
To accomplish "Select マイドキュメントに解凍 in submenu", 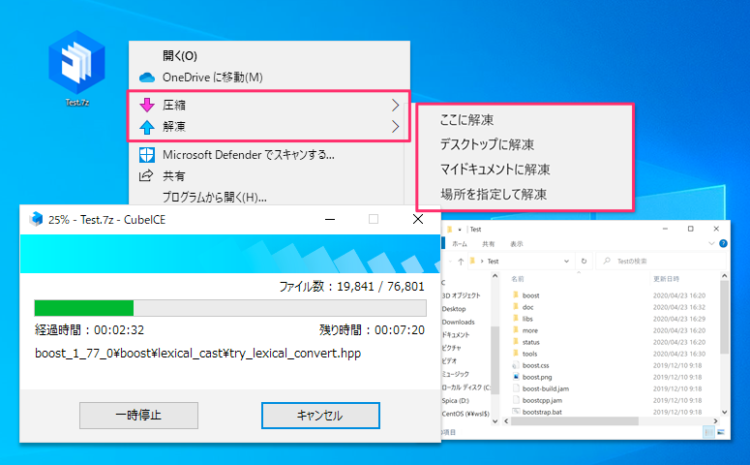I will (x=495, y=169).
